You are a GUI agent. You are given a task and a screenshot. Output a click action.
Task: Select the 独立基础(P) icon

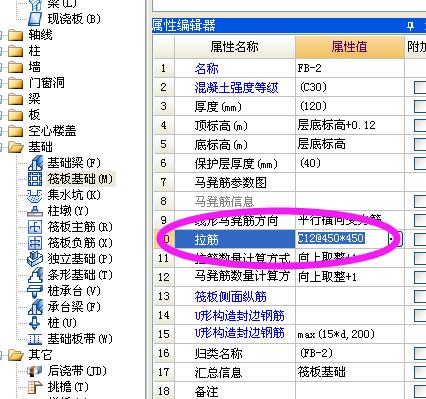[35, 259]
